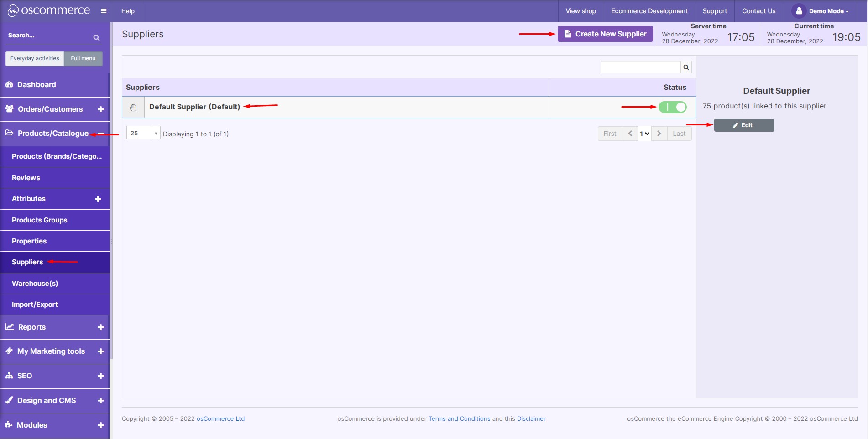
Task: Go to previous page arrow in pagination
Action: coord(630,134)
